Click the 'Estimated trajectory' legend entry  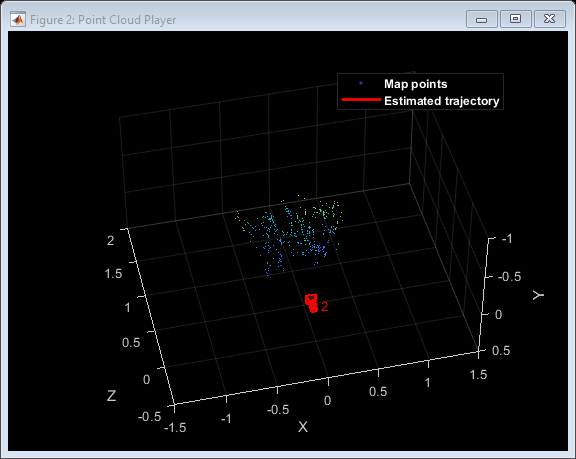[x=442, y=101]
